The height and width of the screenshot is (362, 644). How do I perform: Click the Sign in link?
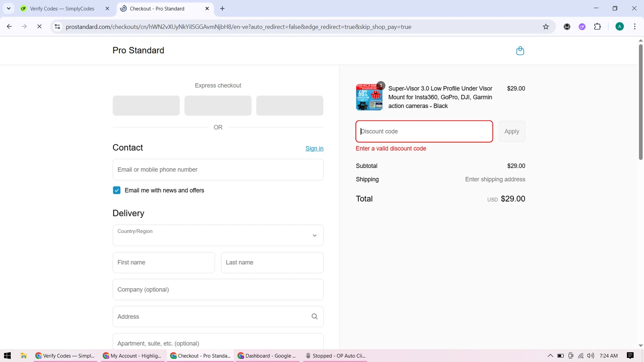tap(314, 148)
